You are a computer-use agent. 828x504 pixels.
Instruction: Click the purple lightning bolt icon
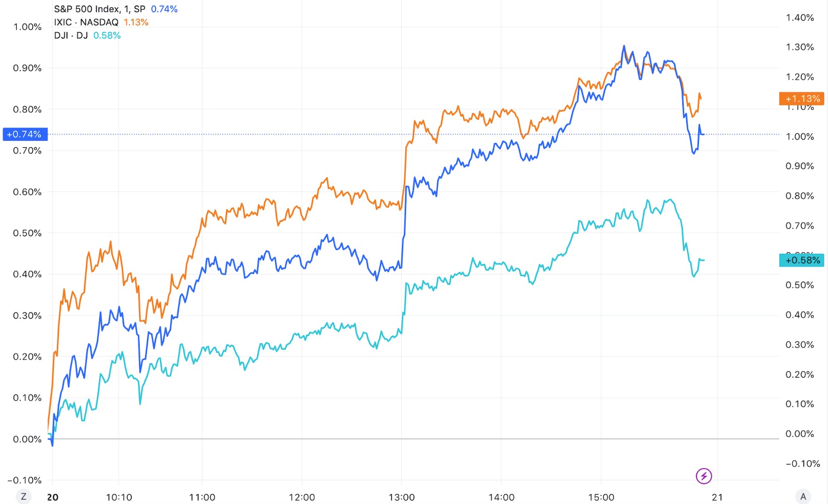[703, 476]
